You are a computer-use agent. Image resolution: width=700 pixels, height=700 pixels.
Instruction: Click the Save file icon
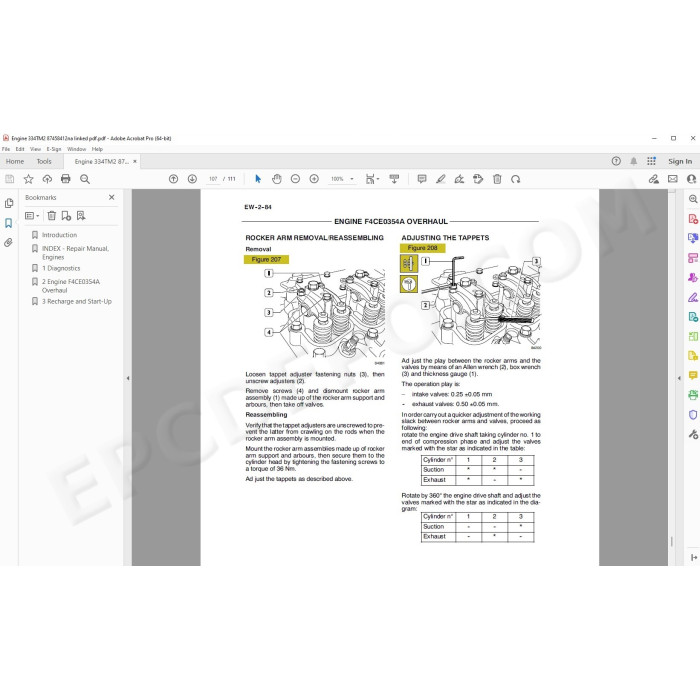(x=9, y=179)
